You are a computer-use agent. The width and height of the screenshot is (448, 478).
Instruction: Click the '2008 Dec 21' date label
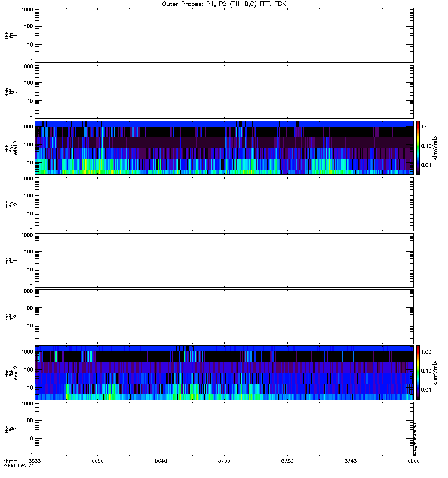[19, 465]
